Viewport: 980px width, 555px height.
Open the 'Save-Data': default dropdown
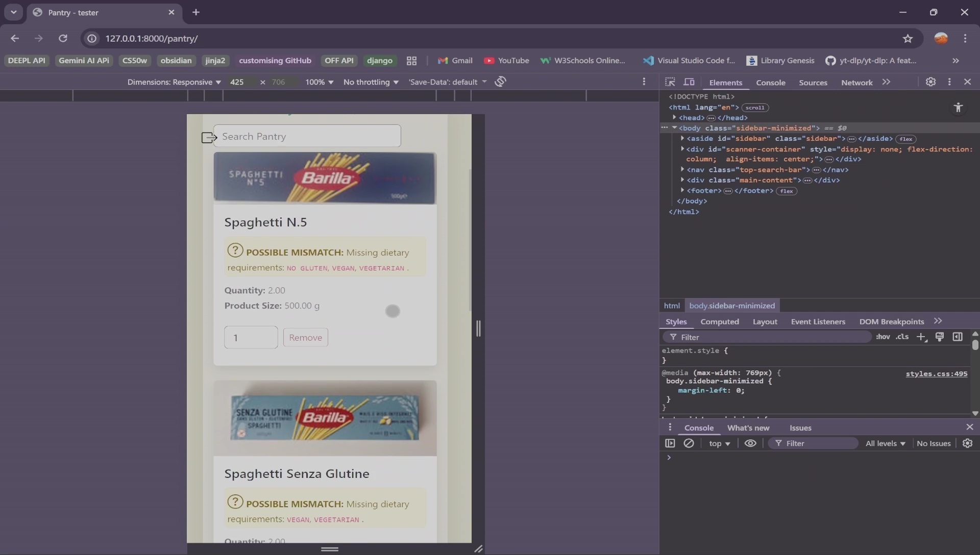pos(448,82)
